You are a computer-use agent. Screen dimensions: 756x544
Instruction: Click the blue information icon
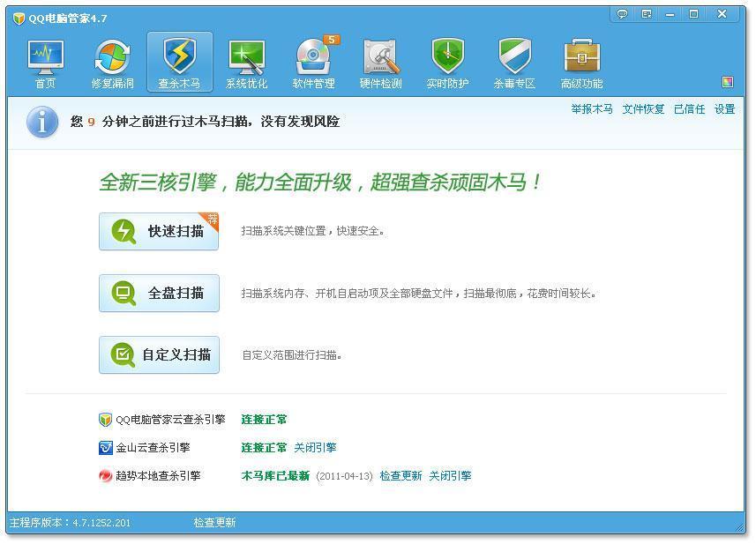[42, 122]
